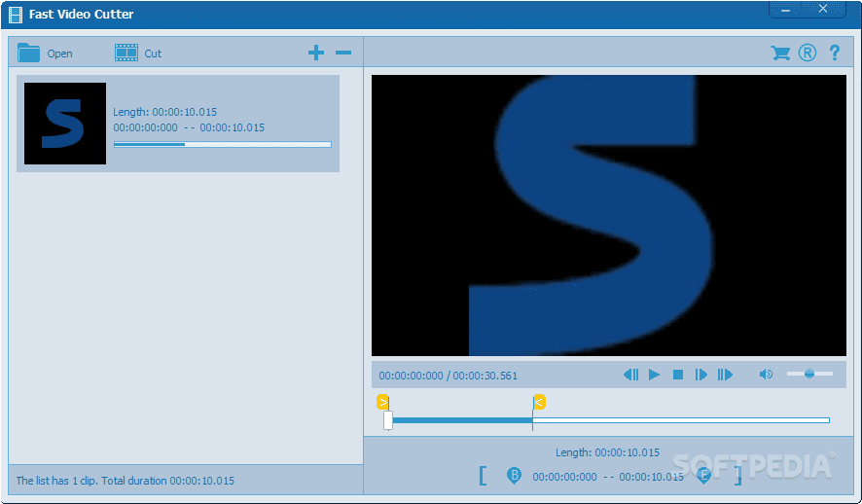Click the right bracket go-to-end icon
862x504 pixels.
tap(737, 476)
